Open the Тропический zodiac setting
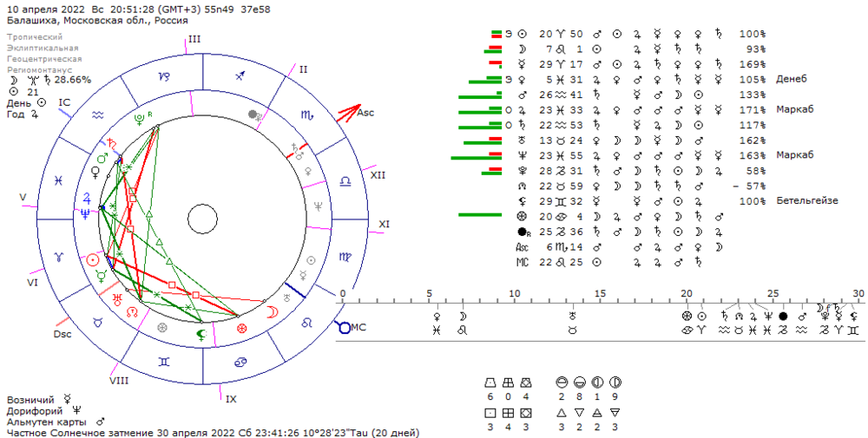Screen dimensions: 868x438 point(35,37)
